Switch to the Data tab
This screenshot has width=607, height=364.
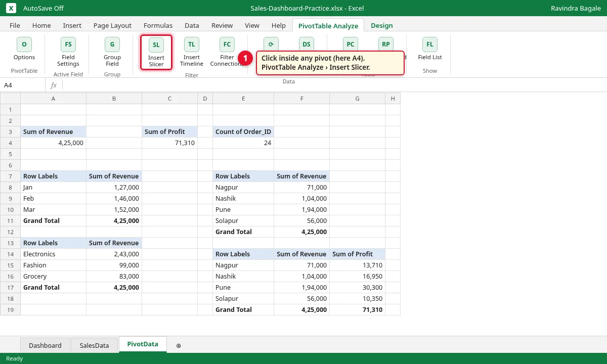(x=192, y=25)
